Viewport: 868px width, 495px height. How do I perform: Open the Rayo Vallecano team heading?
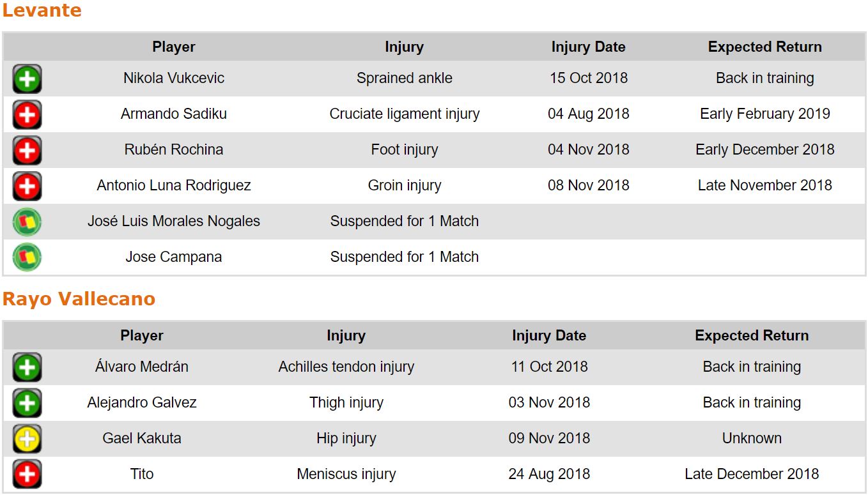click(x=79, y=300)
